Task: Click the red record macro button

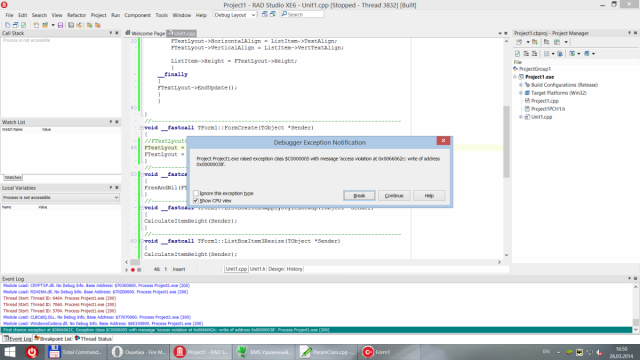Action: tap(133, 269)
